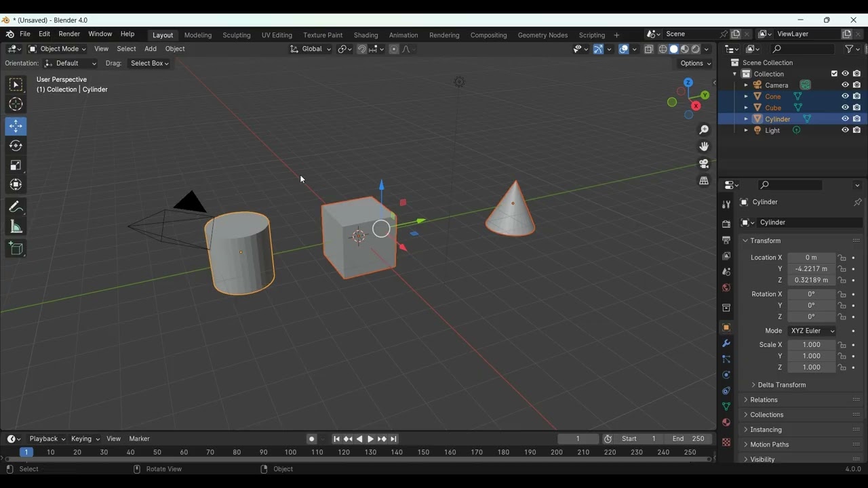Switch orthographic perspective grid icon
Screen dimensions: 868x488
point(704,181)
